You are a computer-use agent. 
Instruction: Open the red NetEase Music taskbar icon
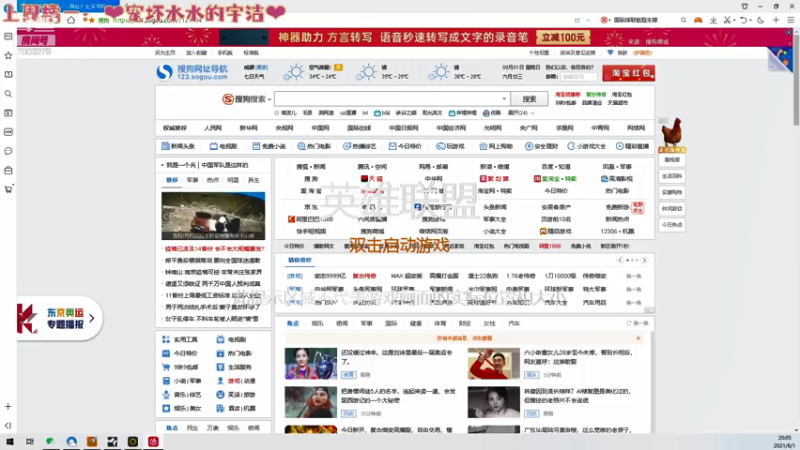(x=154, y=441)
